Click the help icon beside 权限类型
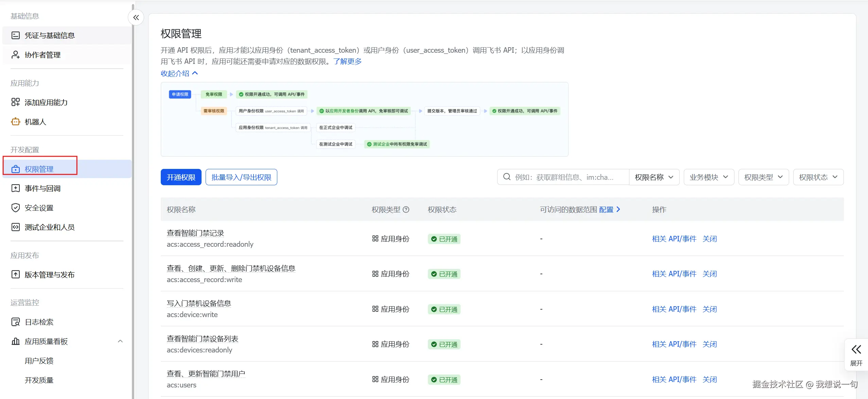The height and width of the screenshot is (399, 868). coord(406,210)
